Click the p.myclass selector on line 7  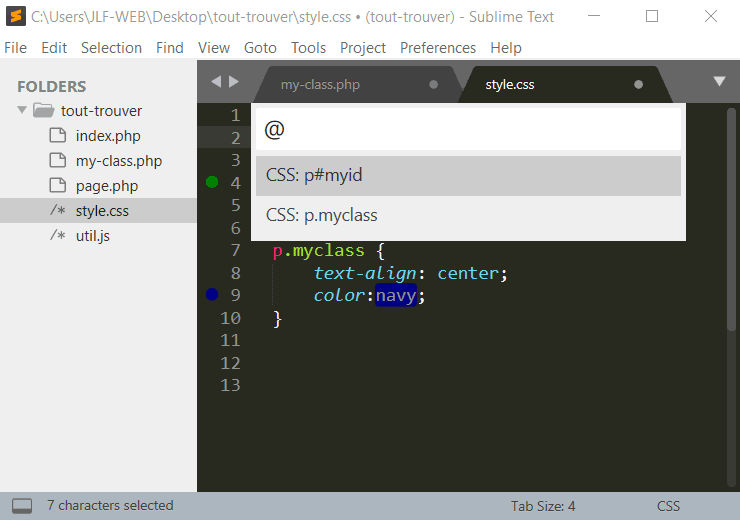pos(319,251)
